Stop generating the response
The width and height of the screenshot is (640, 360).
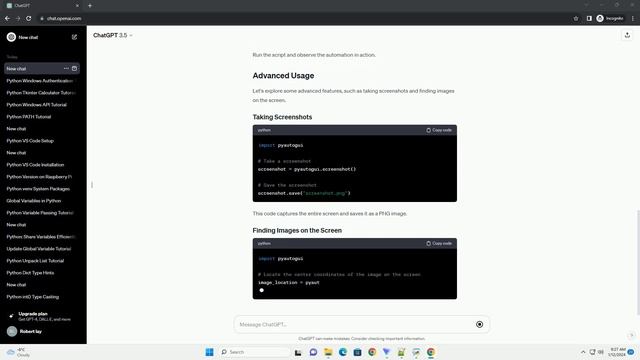click(480, 324)
